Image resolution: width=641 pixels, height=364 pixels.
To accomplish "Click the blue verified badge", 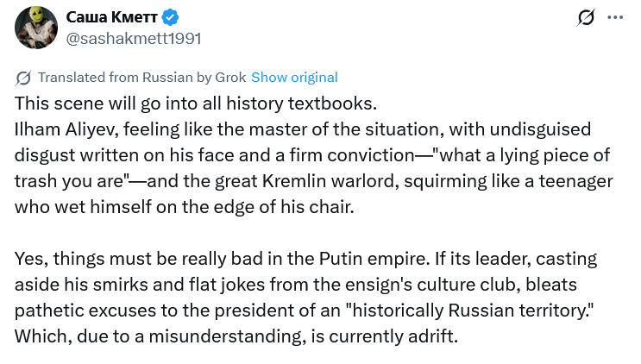I will pos(172,16).
